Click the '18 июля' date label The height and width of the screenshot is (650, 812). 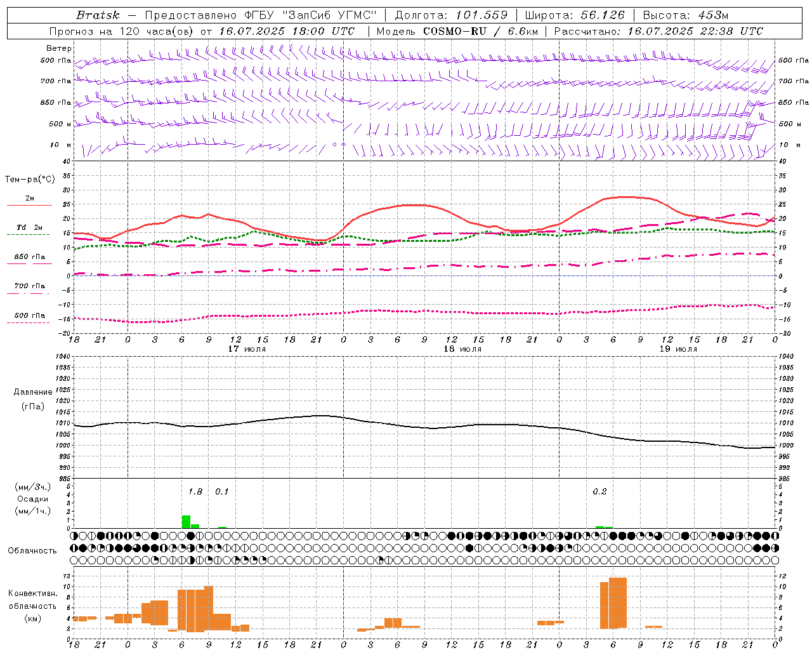pos(462,348)
